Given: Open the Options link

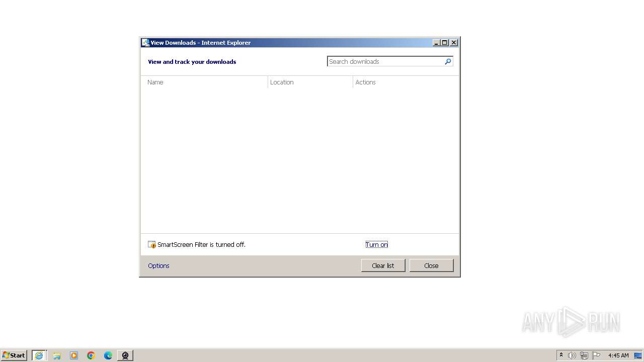Looking at the screenshot, I should tap(158, 266).
